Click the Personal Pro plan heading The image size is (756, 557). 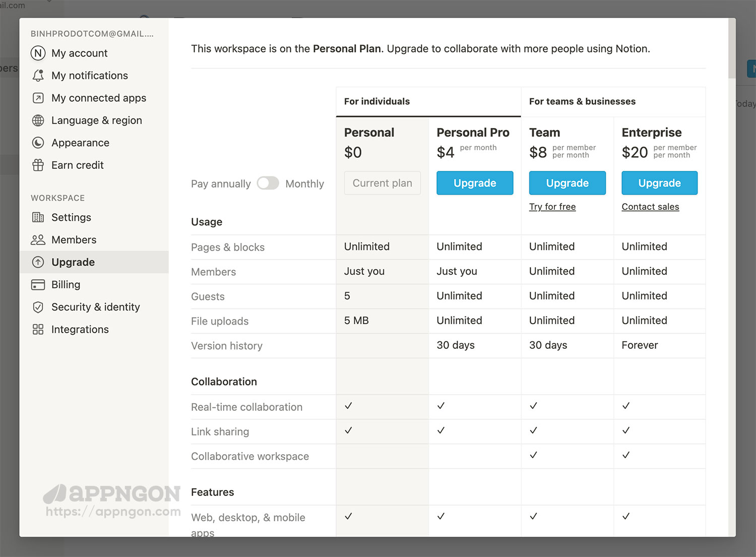(x=473, y=133)
